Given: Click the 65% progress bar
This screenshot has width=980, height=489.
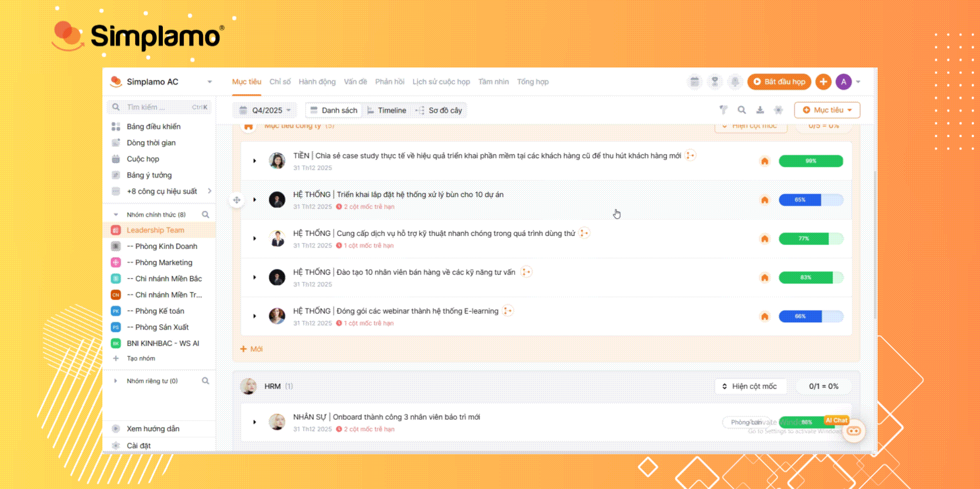Looking at the screenshot, I should coord(811,200).
